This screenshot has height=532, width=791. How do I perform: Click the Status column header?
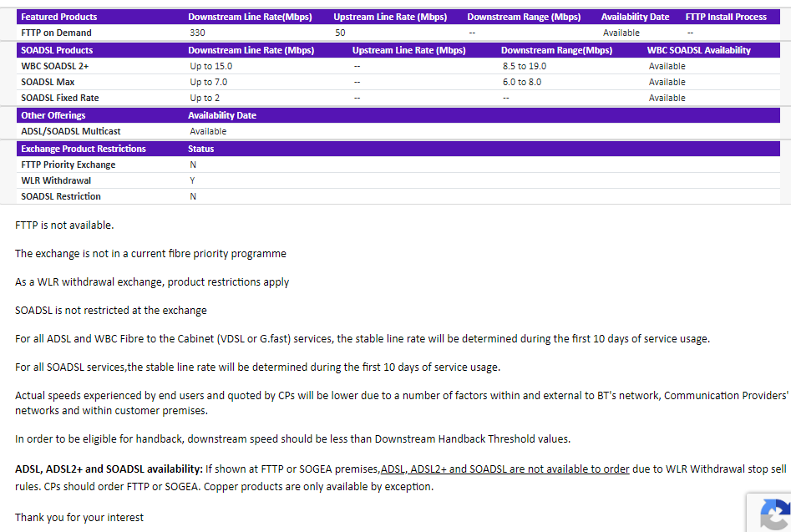click(x=200, y=149)
